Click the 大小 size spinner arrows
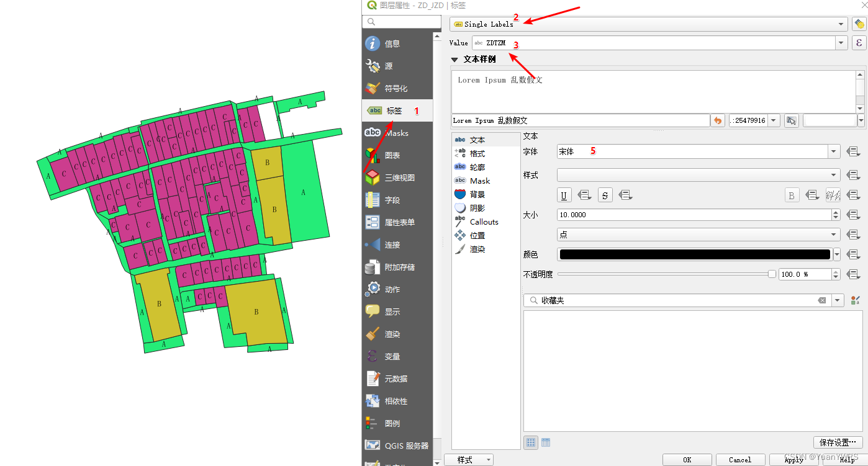The height and width of the screenshot is (466, 868). pos(836,215)
